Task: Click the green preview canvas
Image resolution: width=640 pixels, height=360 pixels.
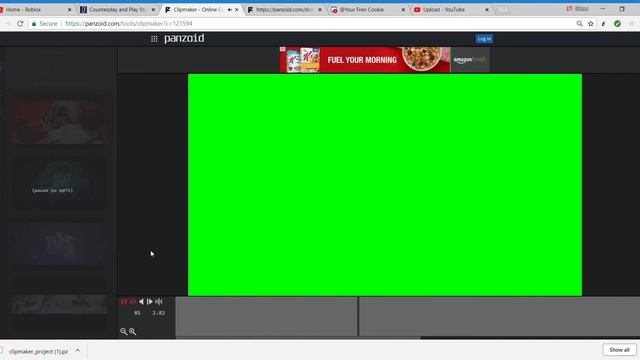Action: click(x=385, y=185)
